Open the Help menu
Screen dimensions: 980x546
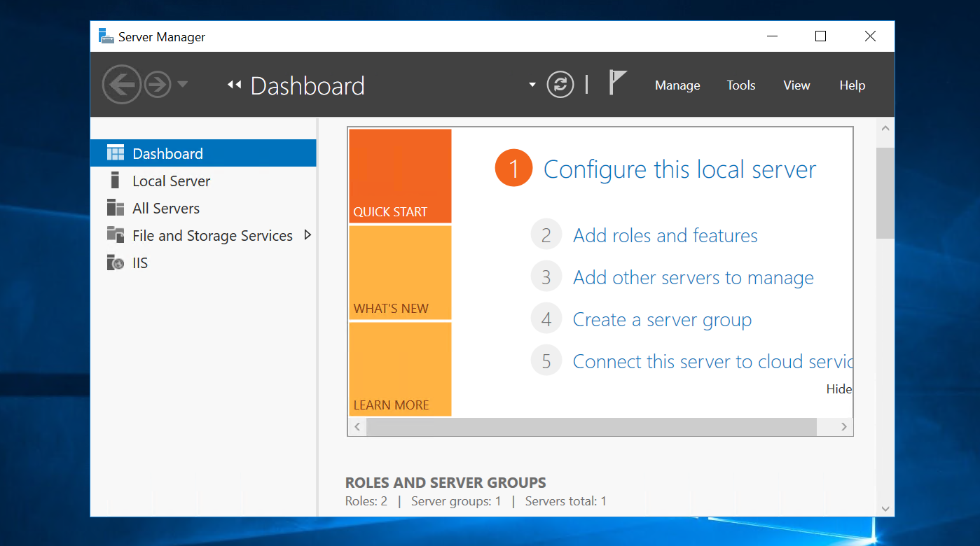pyautogui.click(x=853, y=85)
